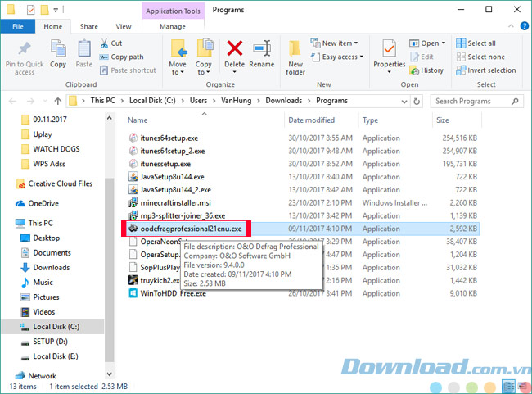
Task: Click Invert selection
Action: coord(486,70)
